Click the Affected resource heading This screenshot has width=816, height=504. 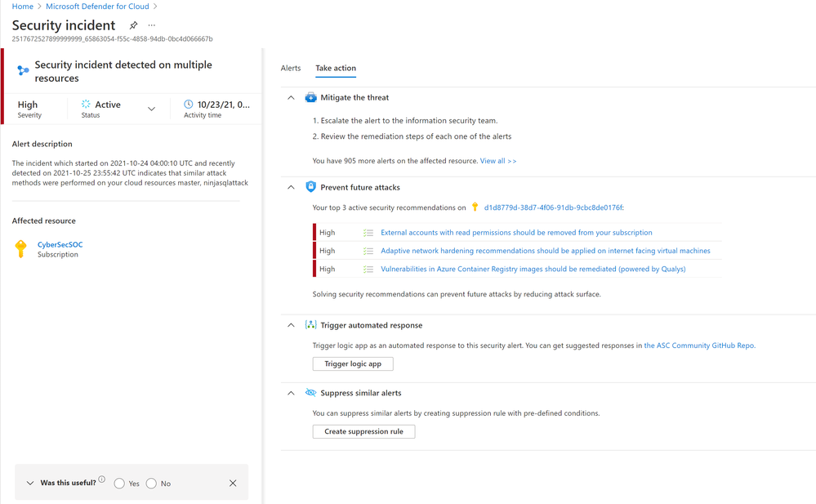pyautogui.click(x=44, y=221)
